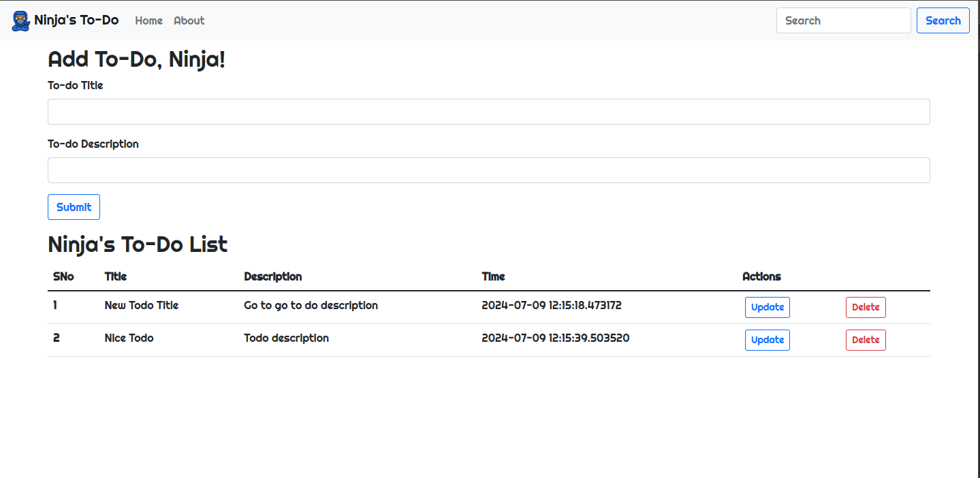Go to the About page
980x478 pixels.
pyautogui.click(x=189, y=20)
